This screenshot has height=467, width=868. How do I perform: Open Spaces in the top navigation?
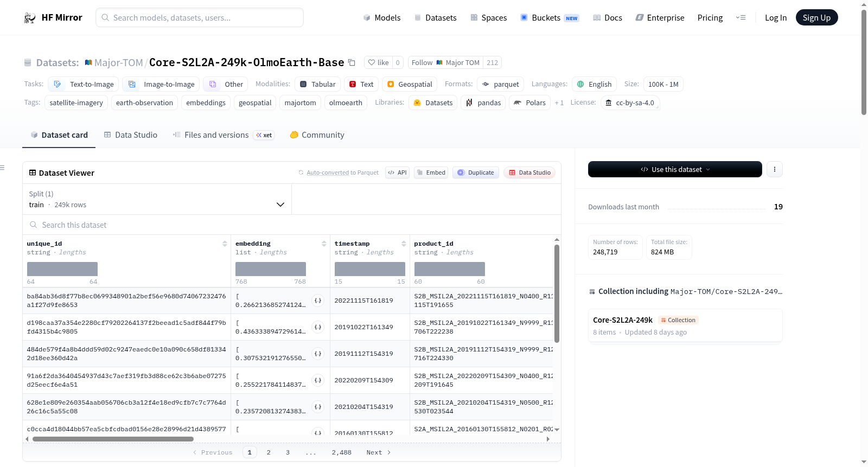coord(488,17)
